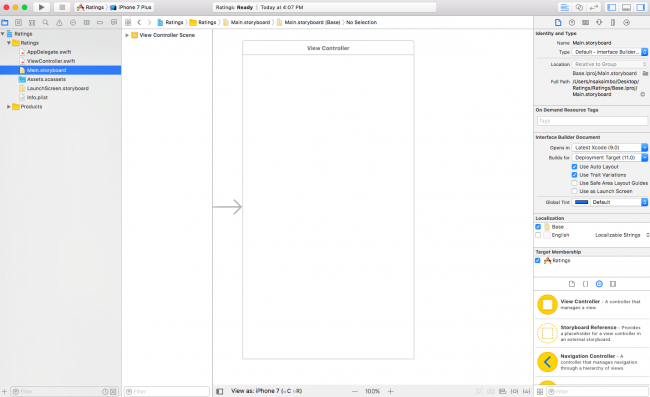Switch to the Standard editor
Image resolution: width=650 pixels, height=397 pixels.
565,7
